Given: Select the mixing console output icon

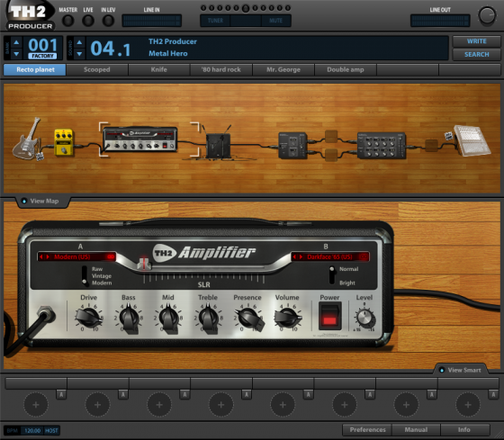Looking at the screenshot, I should (472, 140).
